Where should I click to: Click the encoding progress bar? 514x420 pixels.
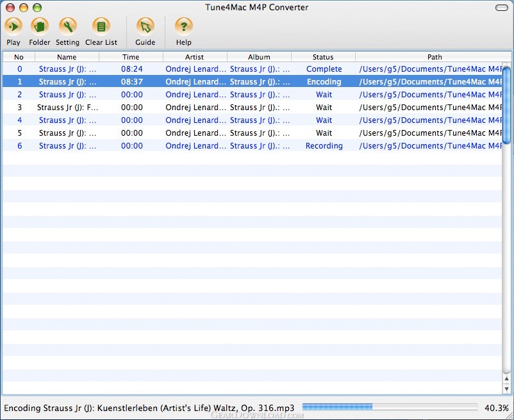tap(390, 407)
